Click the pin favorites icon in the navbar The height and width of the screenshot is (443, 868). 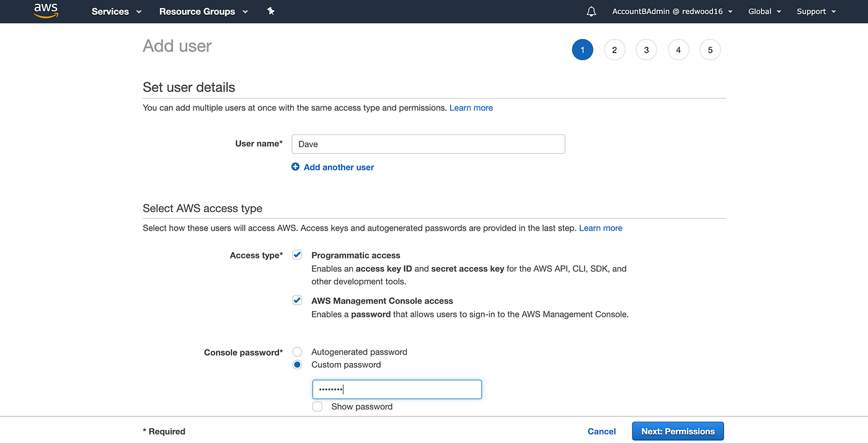tap(271, 11)
